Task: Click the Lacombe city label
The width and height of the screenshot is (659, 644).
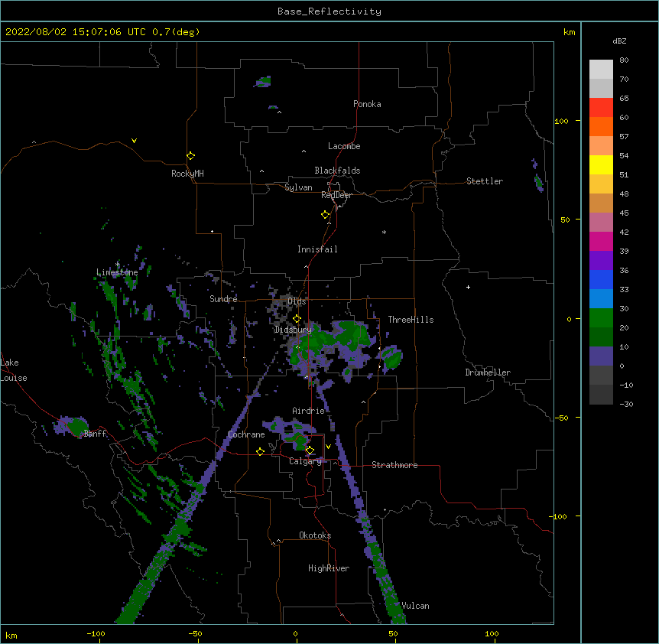Action: 344,146
